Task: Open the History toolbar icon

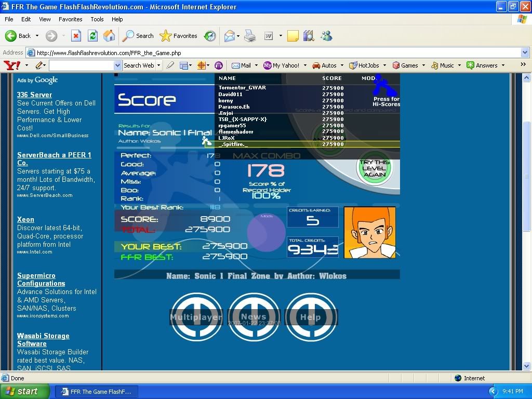Action: tap(210, 36)
